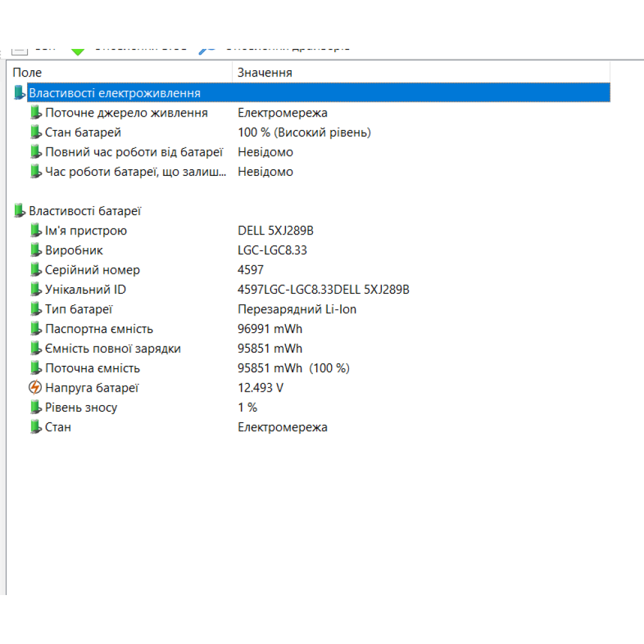The width and height of the screenshot is (644, 644).
Task: Click the icon beside Ємність повної зарядки
Action: point(35,348)
